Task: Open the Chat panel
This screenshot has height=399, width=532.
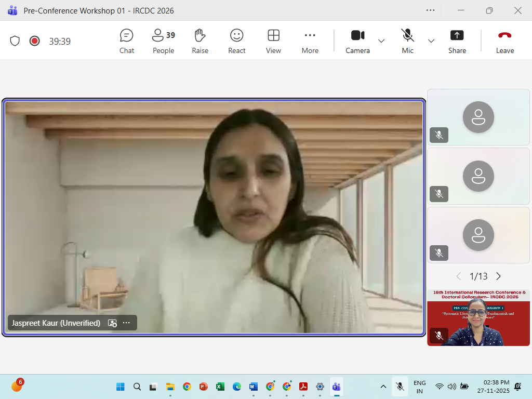Action: click(126, 41)
